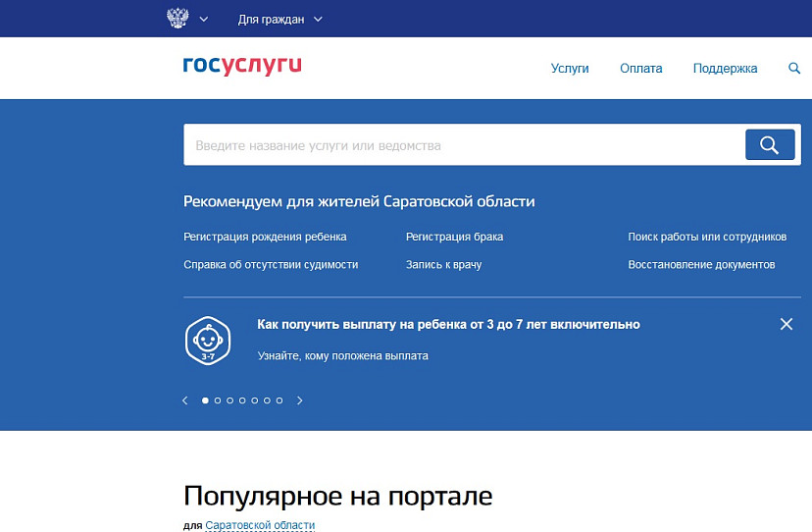Open the 'Услуги' menu item
The width and height of the screenshot is (812, 532).
[x=570, y=69]
